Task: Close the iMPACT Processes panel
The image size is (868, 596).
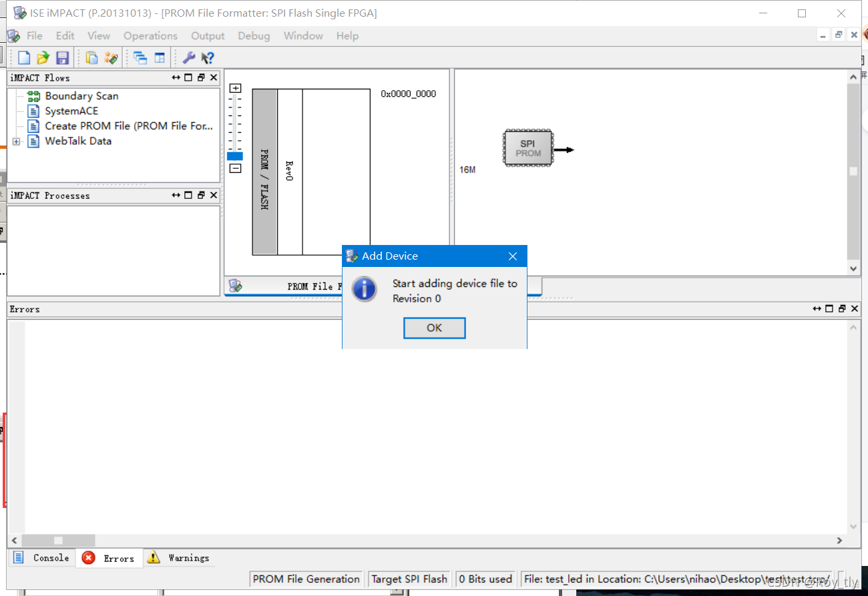Action: [x=214, y=196]
